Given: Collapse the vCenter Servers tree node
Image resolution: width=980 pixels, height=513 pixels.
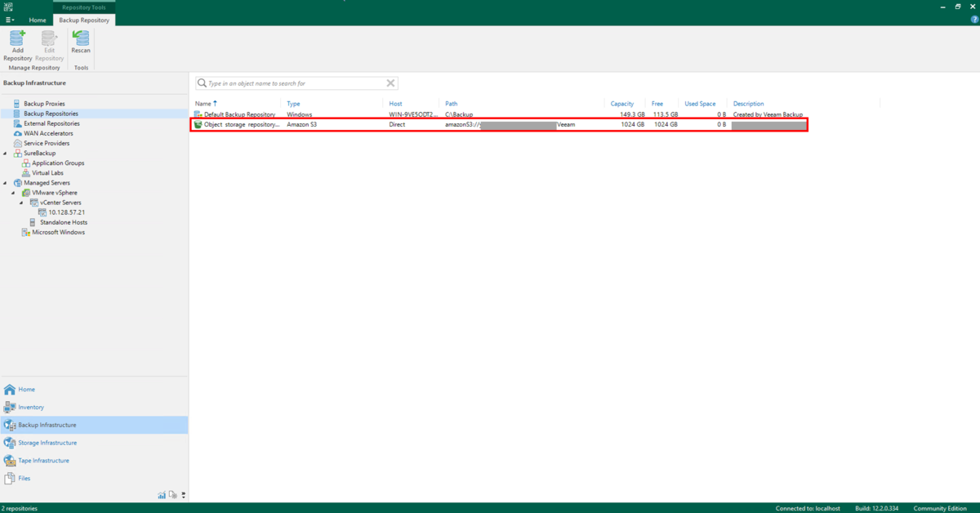Looking at the screenshot, I should coord(22,203).
